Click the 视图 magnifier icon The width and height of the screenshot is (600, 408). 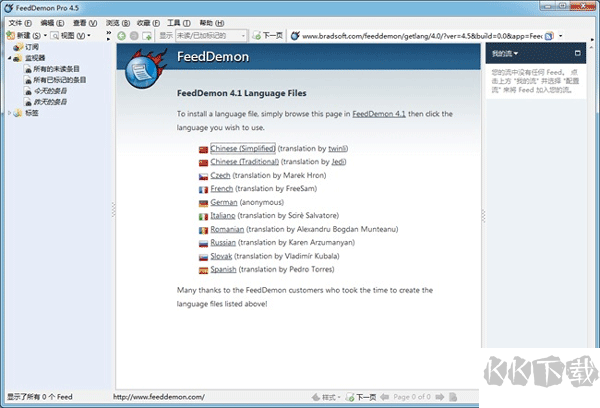point(55,36)
